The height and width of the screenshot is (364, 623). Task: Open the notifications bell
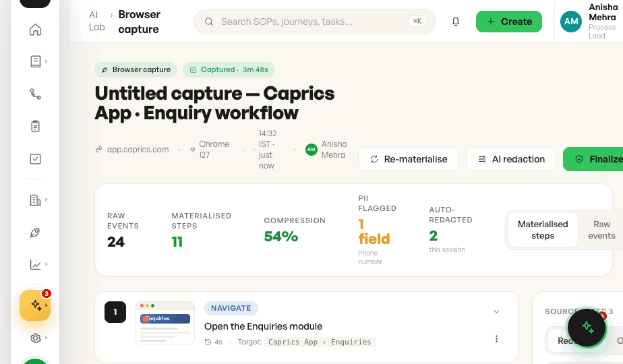456,22
